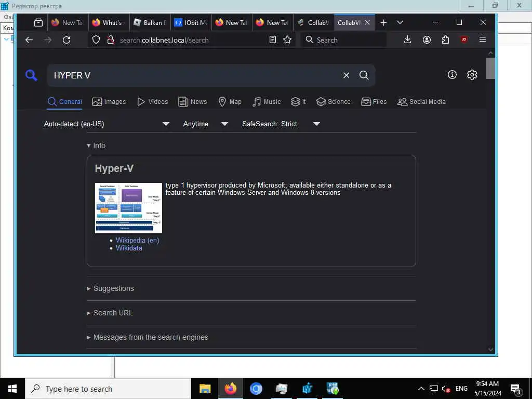Click the taskbar clock 9:54 AM
532x399 pixels.
point(487,389)
